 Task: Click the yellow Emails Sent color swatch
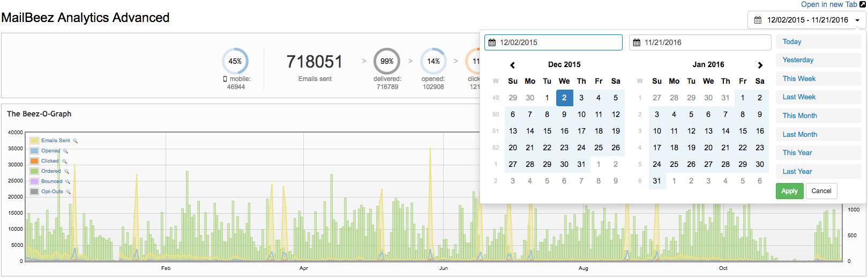34,141
